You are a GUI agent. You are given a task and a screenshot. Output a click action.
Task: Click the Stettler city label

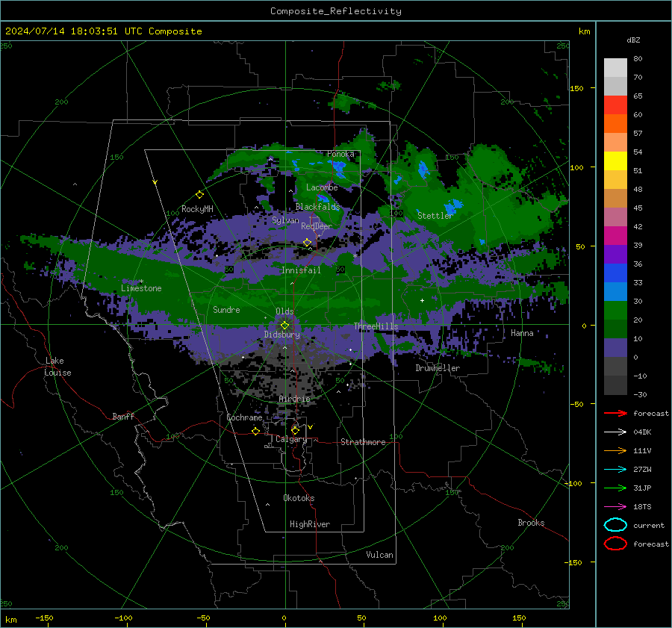click(x=435, y=216)
